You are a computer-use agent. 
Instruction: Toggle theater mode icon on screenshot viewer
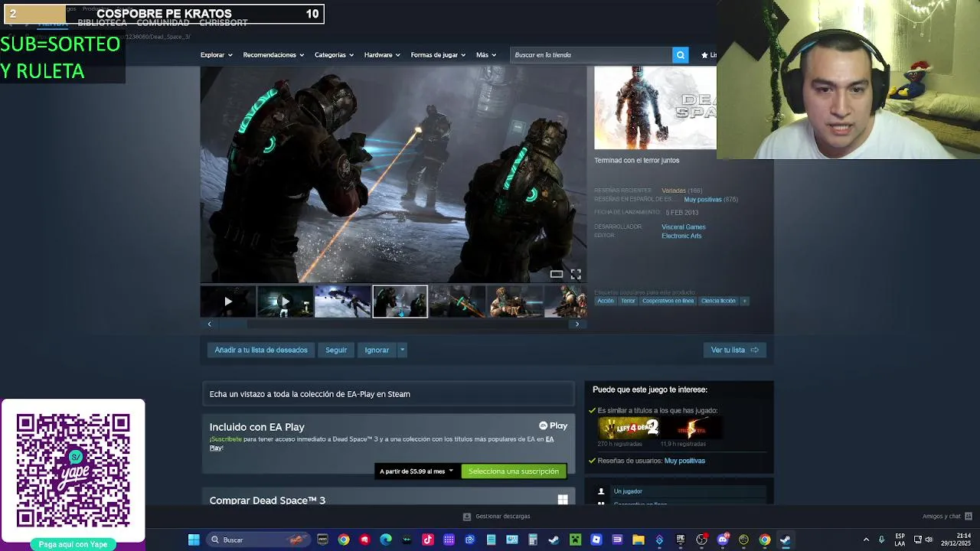[x=557, y=274]
